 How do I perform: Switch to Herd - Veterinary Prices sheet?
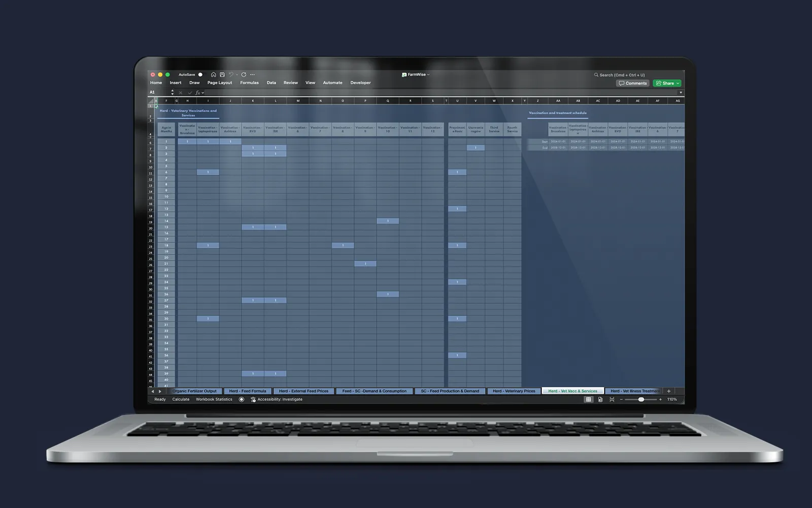(514, 391)
